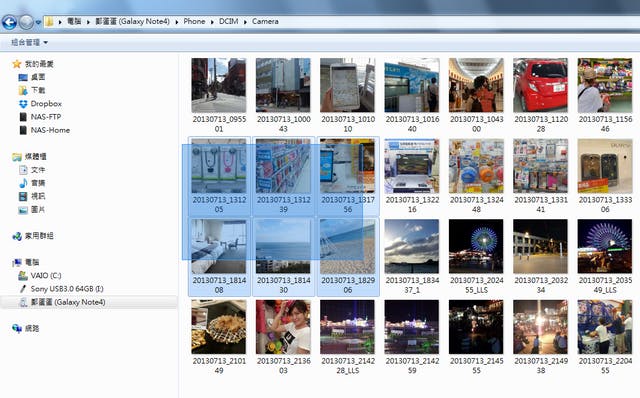
Task: Select photo 20130713_132448 thumbnail
Action: (476, 166)
